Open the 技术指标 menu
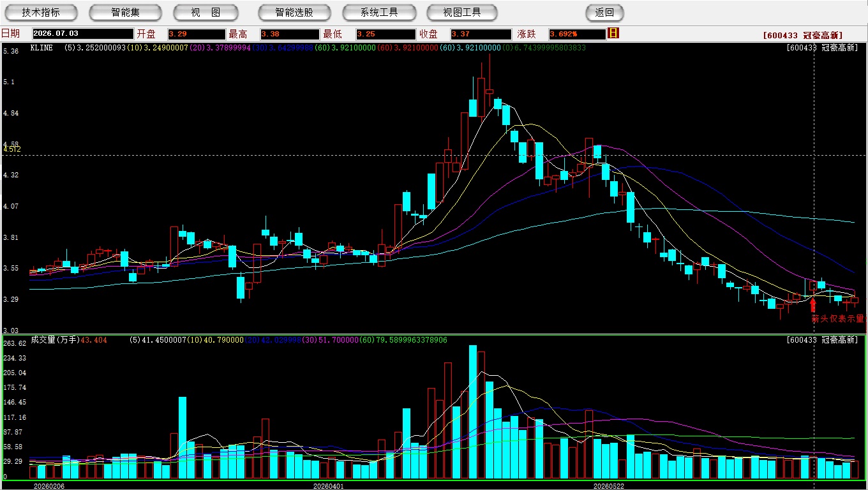The height and width of the screenshot is (490, 868). [x=41, y=12]
